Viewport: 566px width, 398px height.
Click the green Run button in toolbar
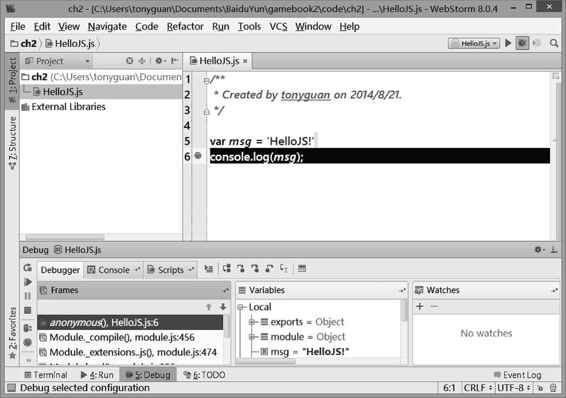click(x=508, y=43)
